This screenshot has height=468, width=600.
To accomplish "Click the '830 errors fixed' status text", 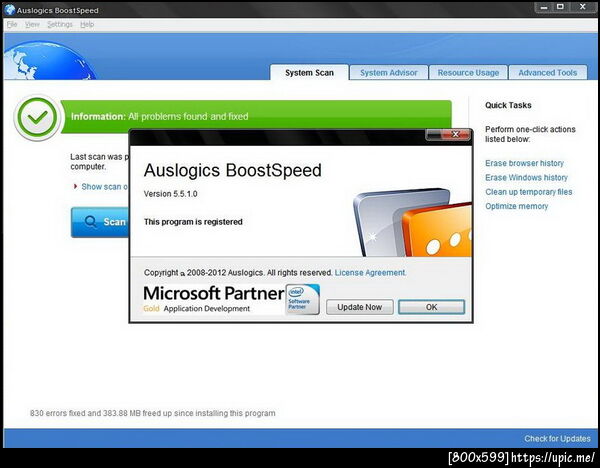I will point(152,413).
